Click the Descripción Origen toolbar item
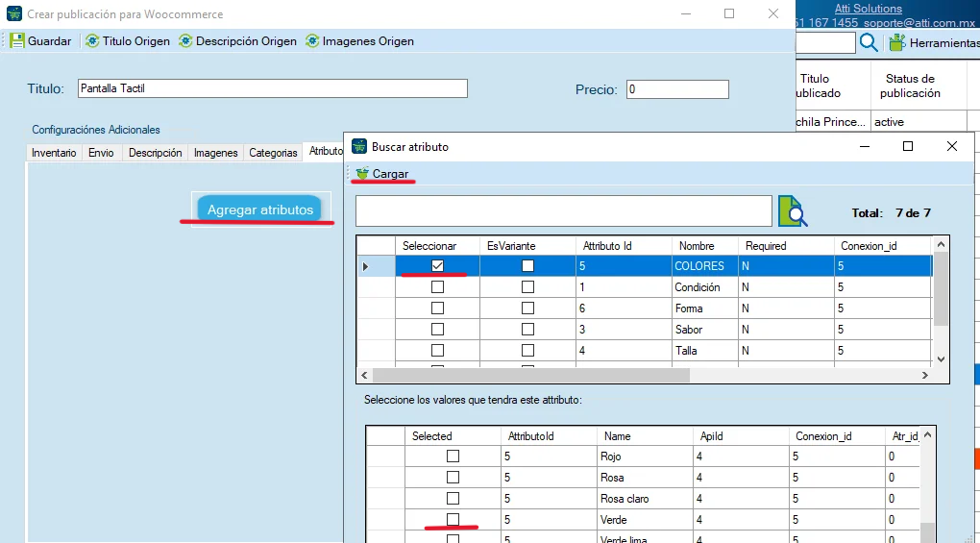The height and width of the screenshot is (543, 980). coord(237,41)
